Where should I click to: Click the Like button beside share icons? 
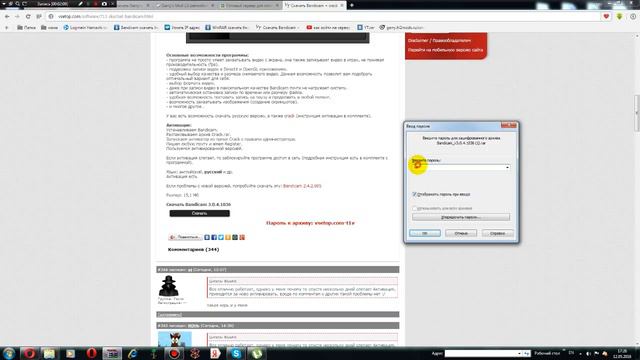tap(185, 237)
